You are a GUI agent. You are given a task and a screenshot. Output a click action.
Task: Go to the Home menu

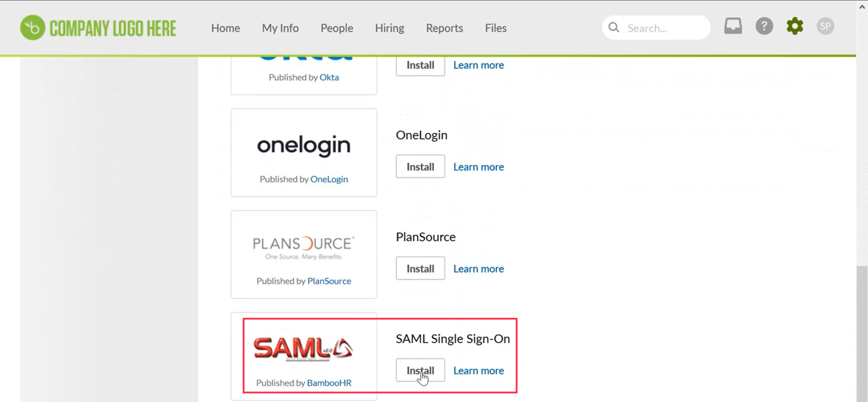tap(225, 28)
